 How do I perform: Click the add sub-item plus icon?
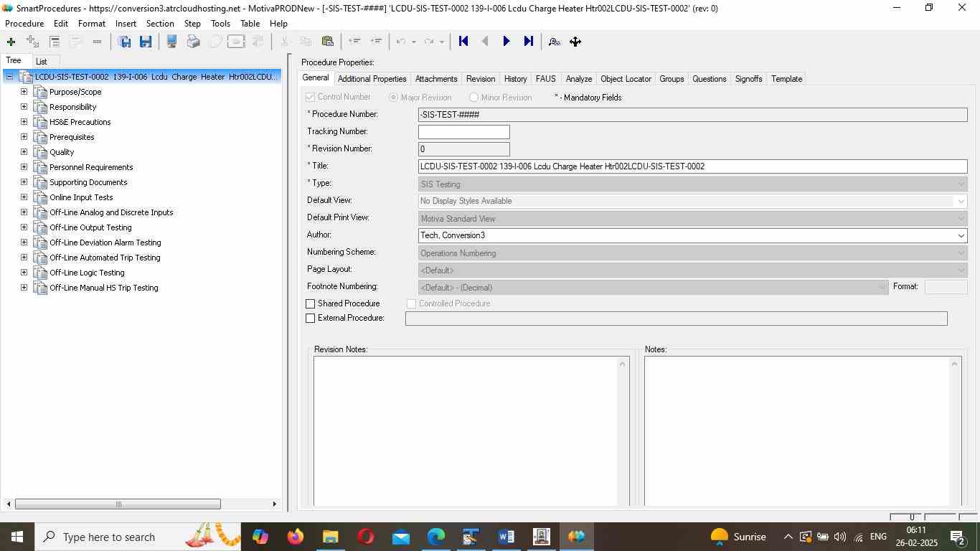point(32,42)
